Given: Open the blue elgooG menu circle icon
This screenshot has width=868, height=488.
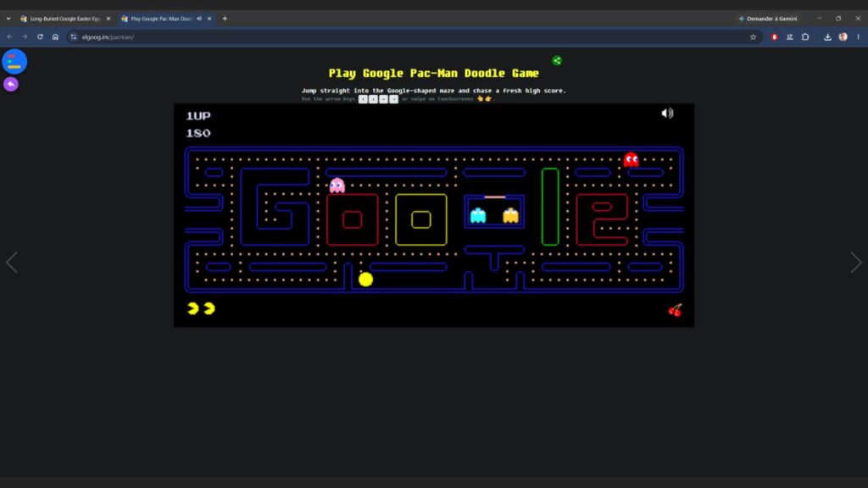Looking at the screenshot, I should 14,61.
